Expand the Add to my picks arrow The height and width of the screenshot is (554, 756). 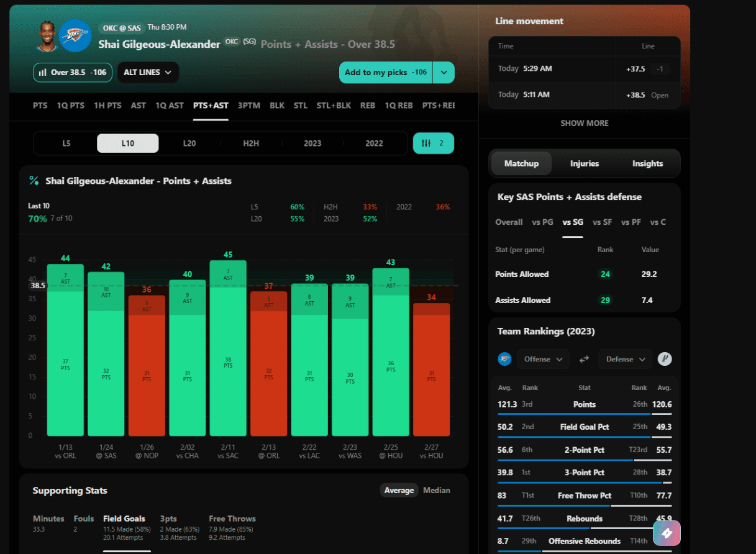[x=444, y=72]
